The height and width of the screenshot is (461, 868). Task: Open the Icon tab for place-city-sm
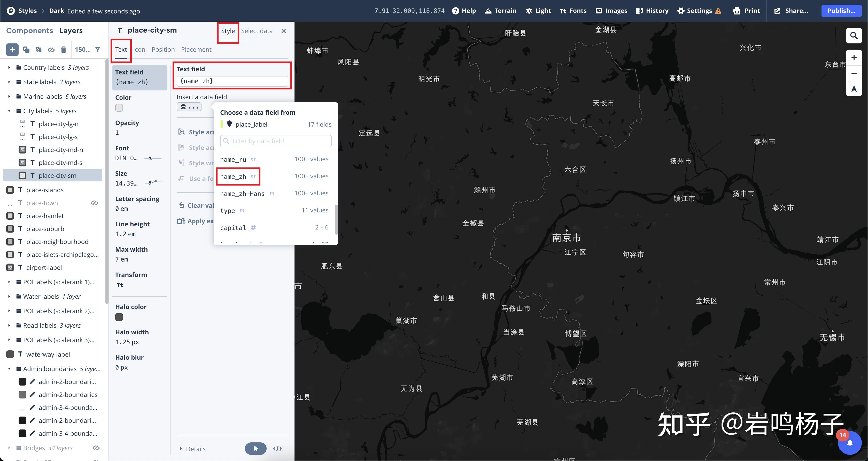pos(139,50)
